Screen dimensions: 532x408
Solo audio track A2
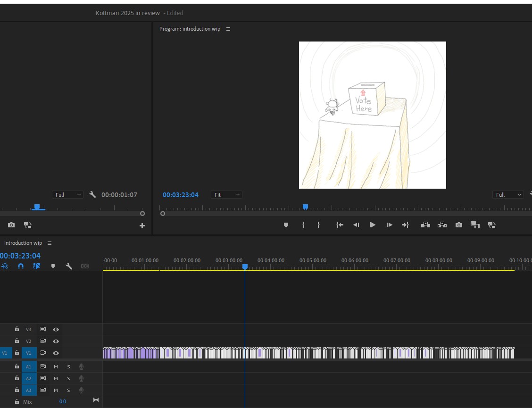[x=68, y=378]
